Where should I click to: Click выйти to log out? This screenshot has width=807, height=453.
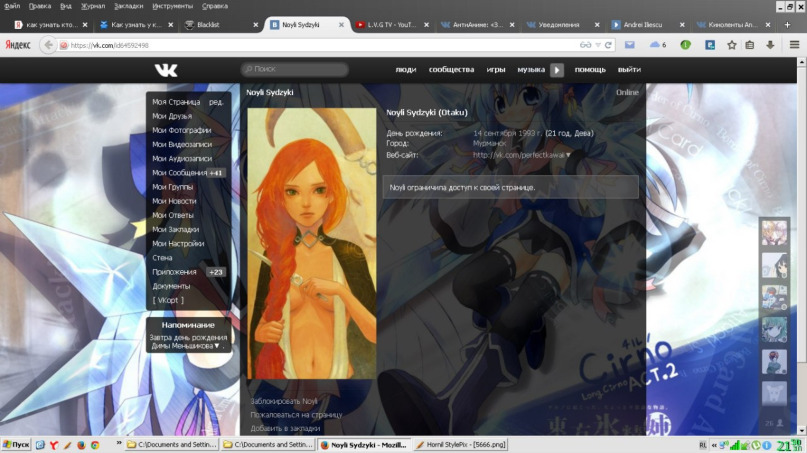pyautogui.click(x=629, y=69)
